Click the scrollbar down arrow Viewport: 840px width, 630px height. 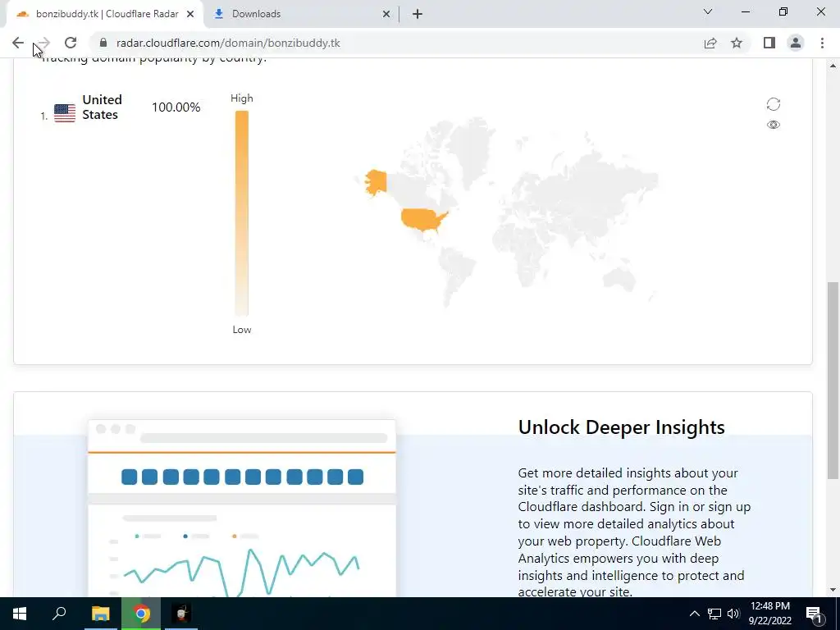[x=833, y=590]
